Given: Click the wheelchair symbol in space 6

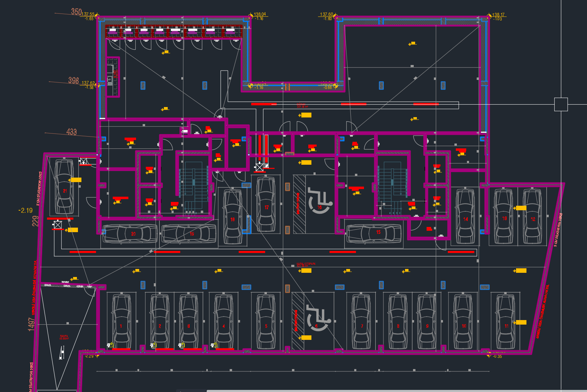Looking at the screenshot, I should pyautogui.click(x=317, y=318).
